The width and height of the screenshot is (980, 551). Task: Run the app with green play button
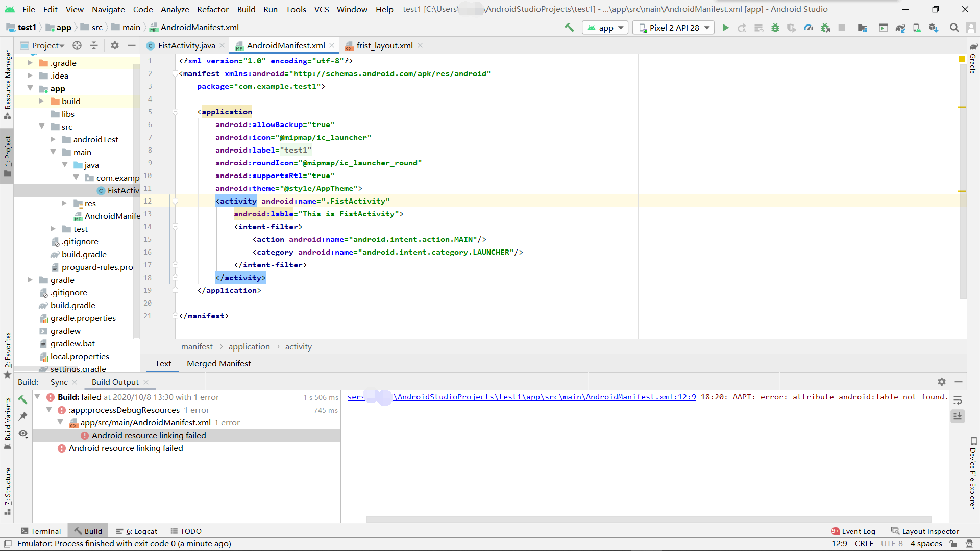point(725,28)
